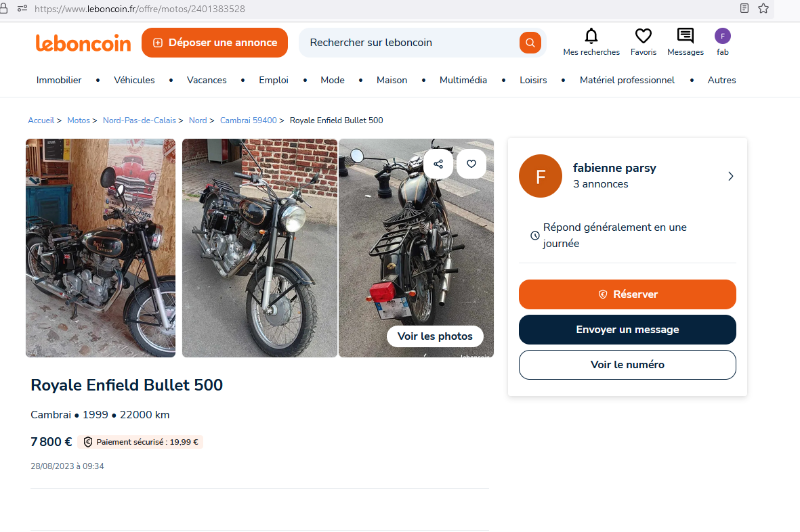The width and height of the screenshot is (800, 532).
Task: Click Voir les photos button
Action: (435, 336)
